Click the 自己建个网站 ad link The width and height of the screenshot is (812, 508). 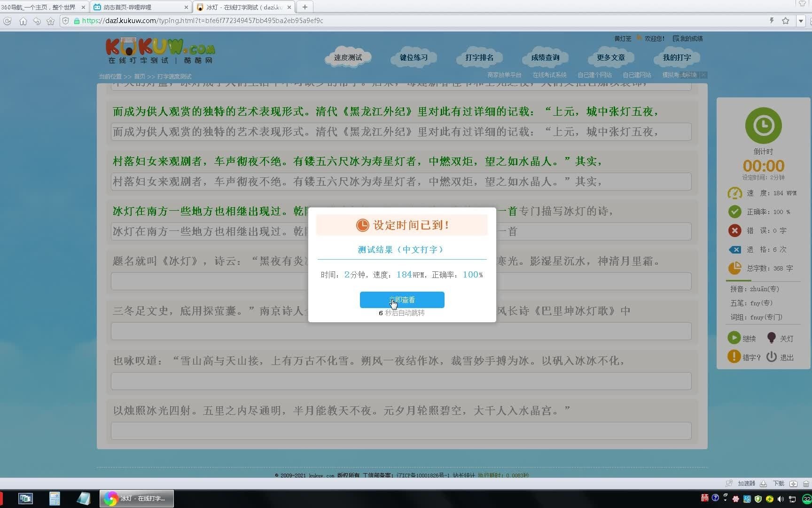click(594, 75)
